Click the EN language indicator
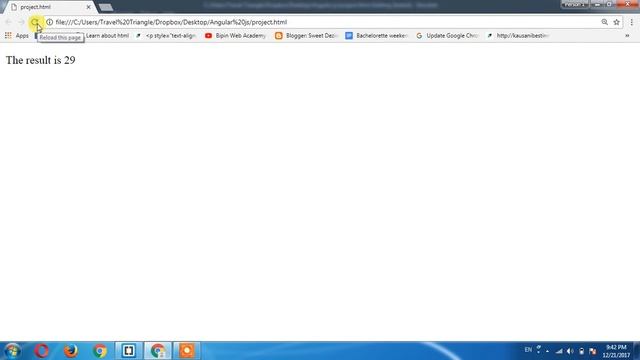 point(528,350)
